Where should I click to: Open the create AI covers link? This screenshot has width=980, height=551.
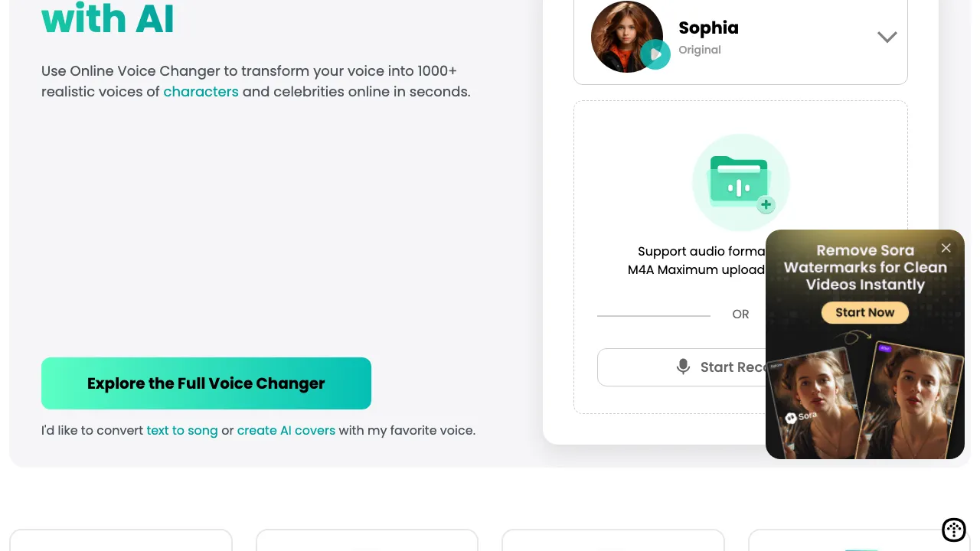pos(286,430)
